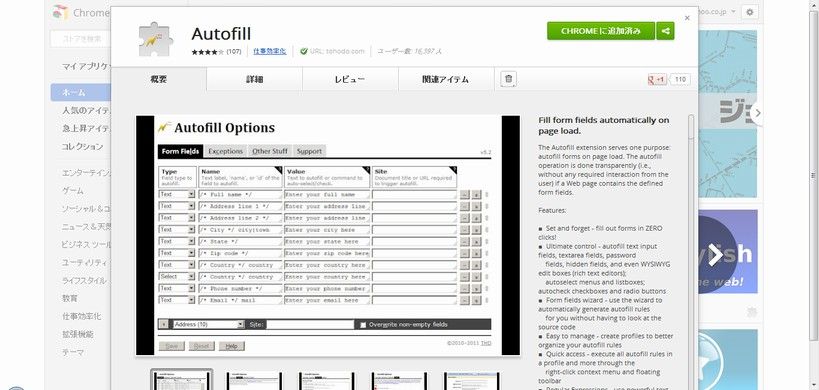Screen dimensions: 819x390
Task: Open マイアプリ in the store sidebar
Action: [86, 66]
